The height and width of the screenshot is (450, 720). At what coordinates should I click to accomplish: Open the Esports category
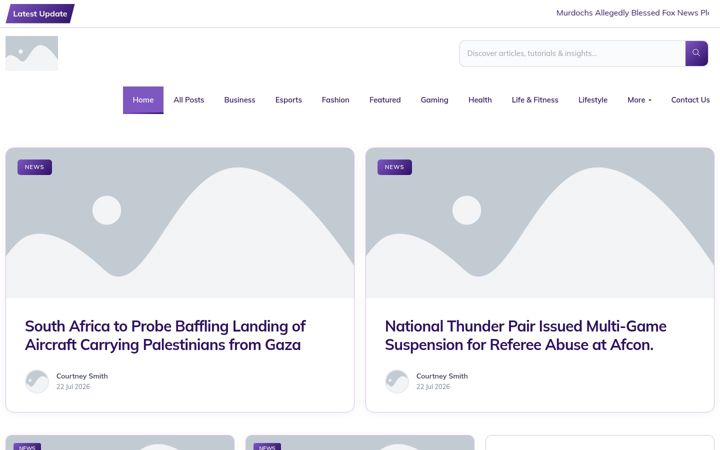point(288,100)
